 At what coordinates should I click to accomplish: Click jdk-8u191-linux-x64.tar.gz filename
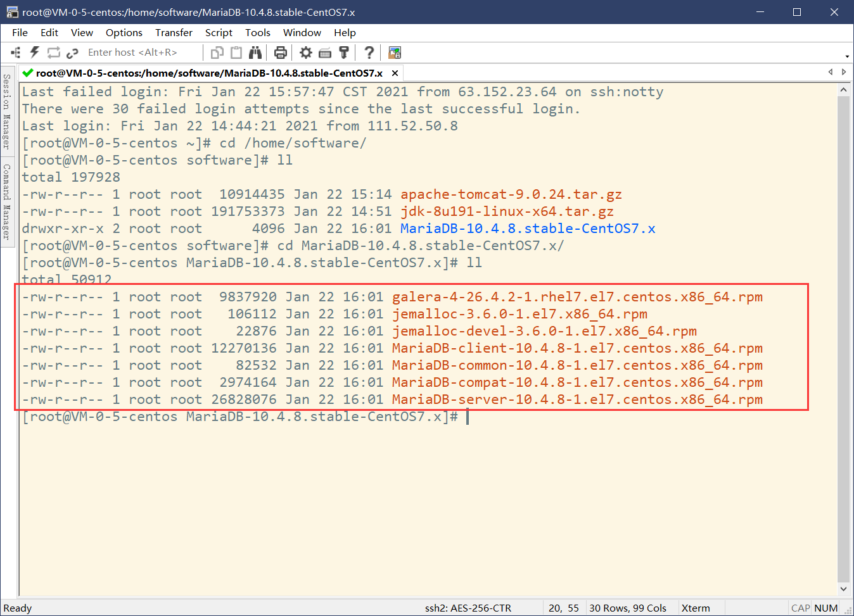point(507,211)
